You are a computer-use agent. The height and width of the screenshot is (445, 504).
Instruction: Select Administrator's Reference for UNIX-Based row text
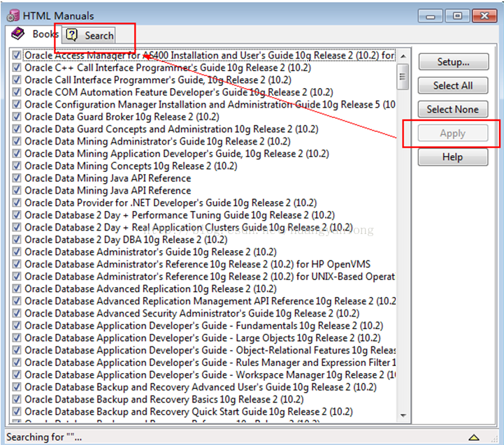click(x=210, y=277)
